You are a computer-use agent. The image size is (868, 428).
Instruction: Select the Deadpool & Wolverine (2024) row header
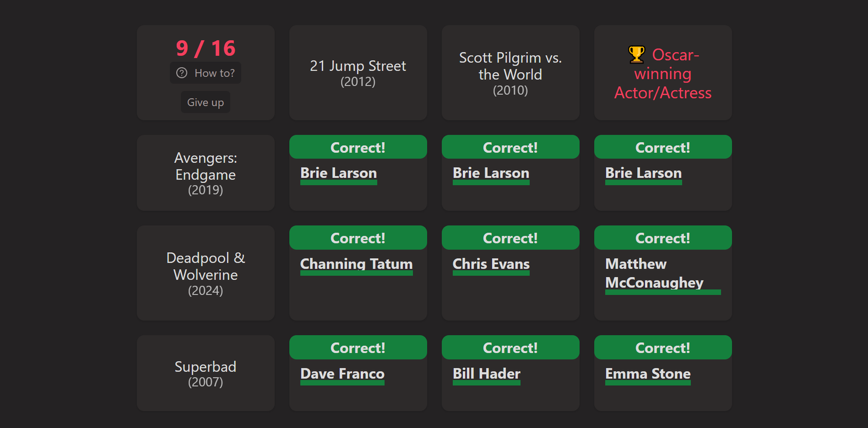point(206,273)
